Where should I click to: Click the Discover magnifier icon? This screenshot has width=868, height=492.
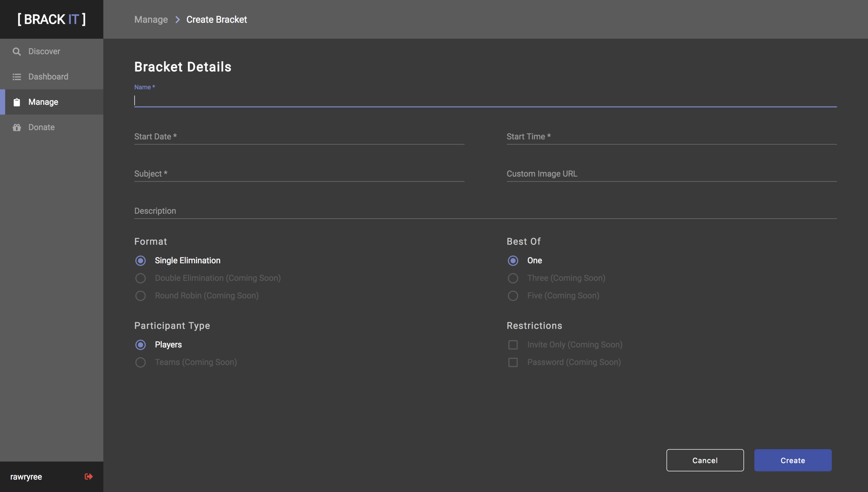pyautogui.click(x=17, y=51)
